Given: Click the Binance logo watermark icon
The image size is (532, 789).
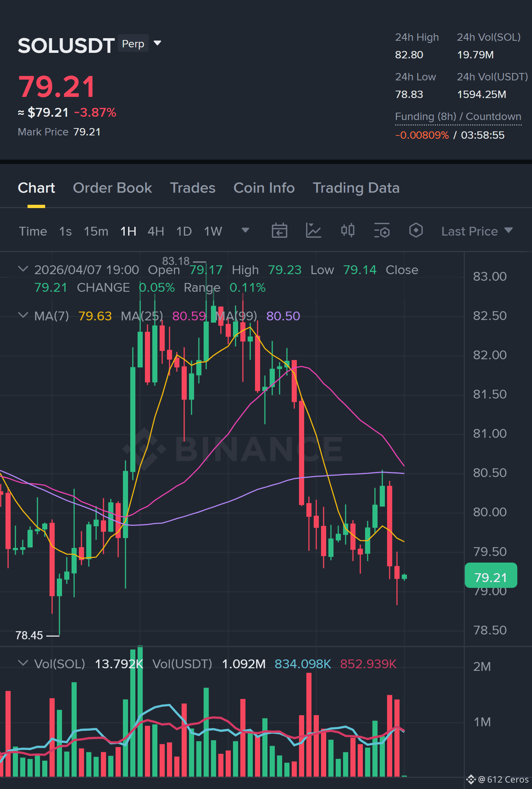Looking at the screenshot, I should coord(144,449).
